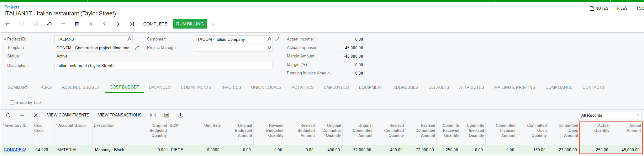Delete row with X icon in grid toolbar

point(36,115)
